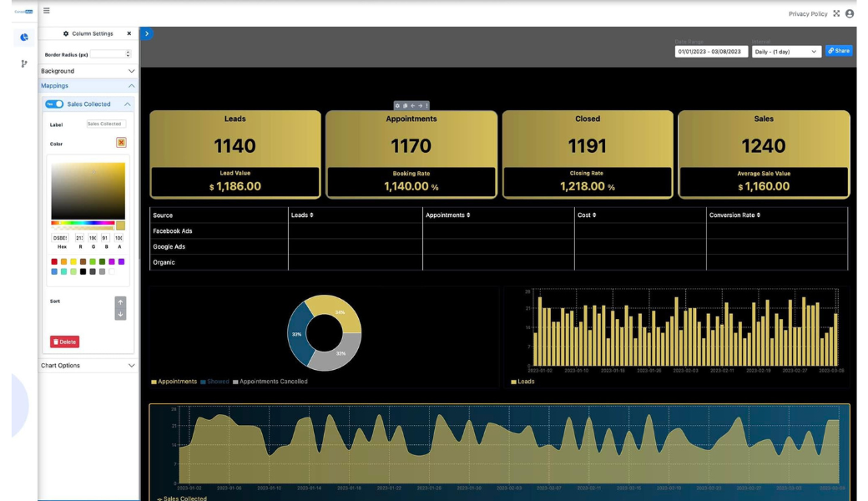Click the branch icon in the sidebar
The height and width of the screenshot is (501, 868).
point(24,63)
